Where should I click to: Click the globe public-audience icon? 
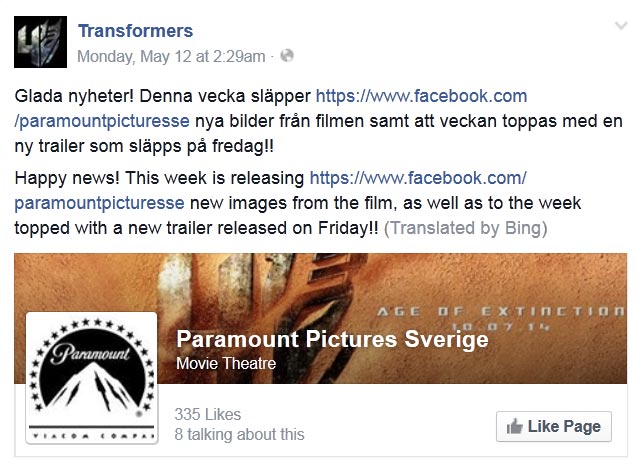coord(287,56)
